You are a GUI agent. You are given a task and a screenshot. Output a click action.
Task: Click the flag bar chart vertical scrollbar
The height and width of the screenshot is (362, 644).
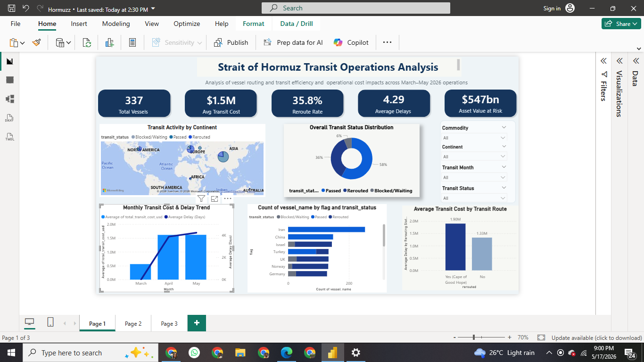(384, 236)
